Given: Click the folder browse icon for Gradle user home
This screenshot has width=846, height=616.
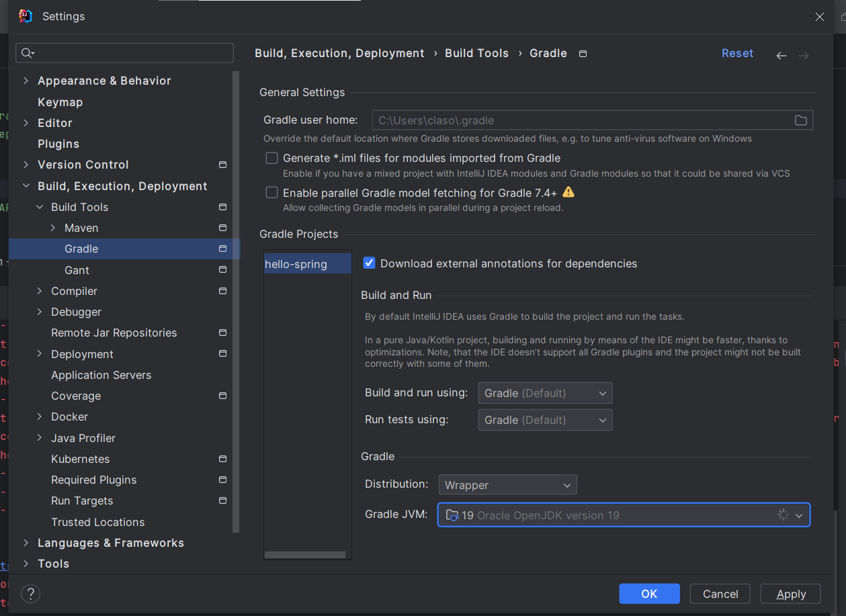Looking at the screenshot, I should click(800, 120).
